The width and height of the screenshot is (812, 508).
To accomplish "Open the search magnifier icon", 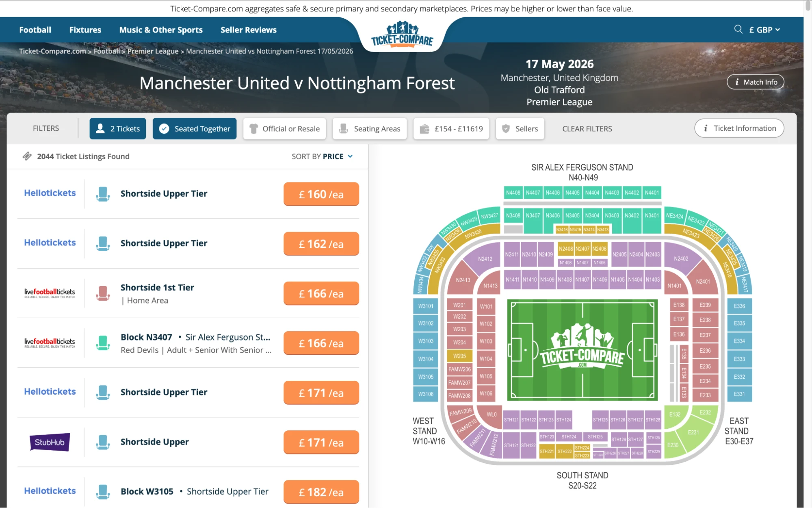I will coord(738,29).
